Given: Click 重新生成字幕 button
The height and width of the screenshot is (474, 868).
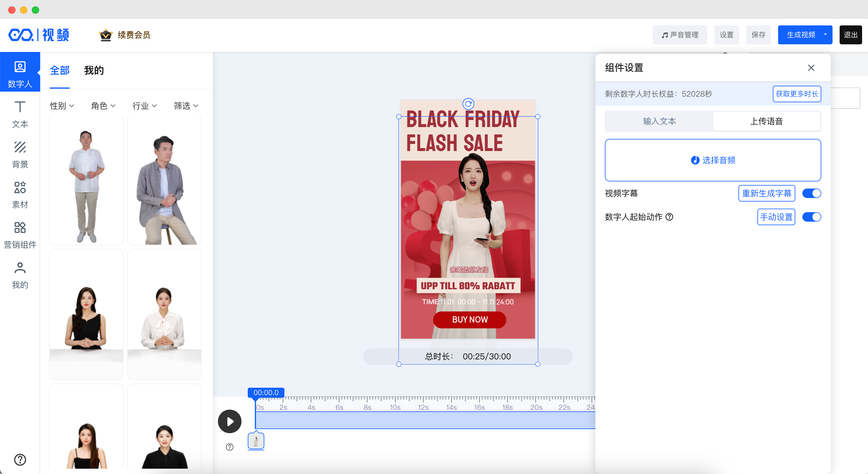Looking at the screenshot, I should tap(767, 193).
